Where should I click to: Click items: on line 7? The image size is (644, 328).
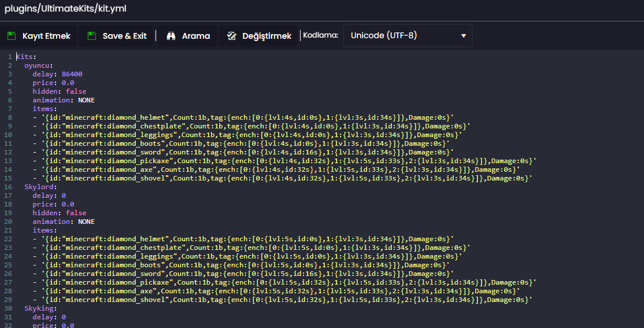coord(45,109)
